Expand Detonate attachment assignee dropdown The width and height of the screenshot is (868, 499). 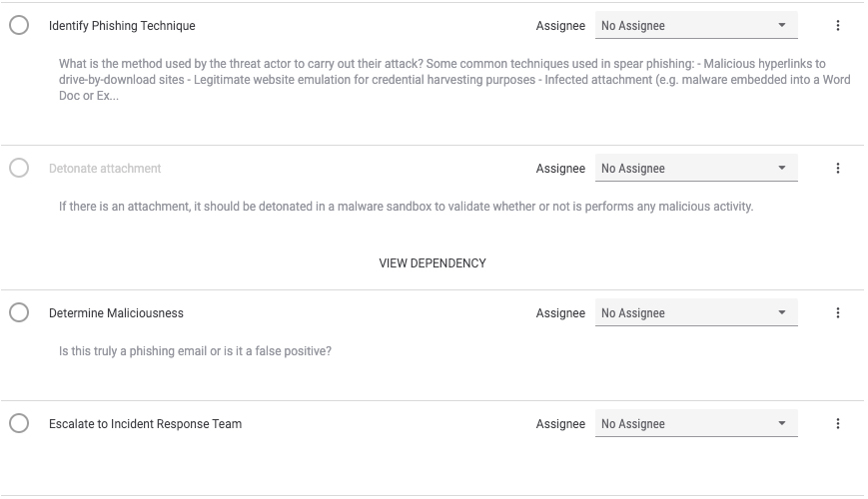tap(696, 169)
